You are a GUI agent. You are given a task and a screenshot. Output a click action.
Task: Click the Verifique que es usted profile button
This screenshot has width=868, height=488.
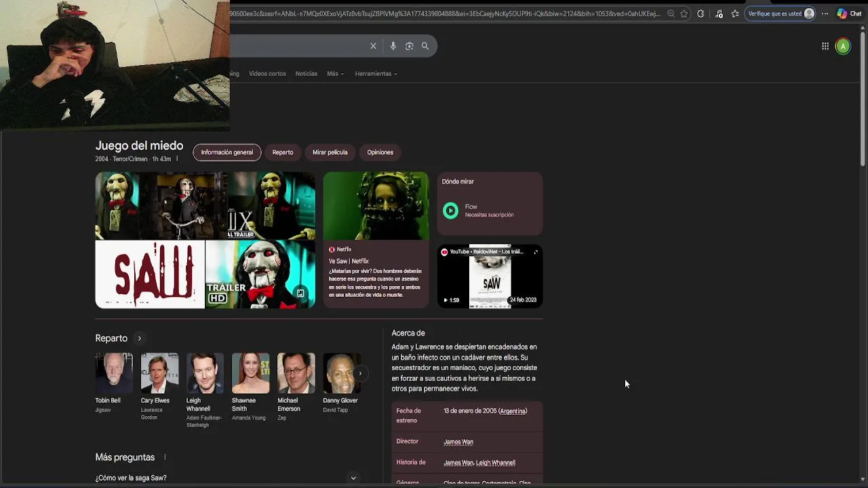[781, 14]
